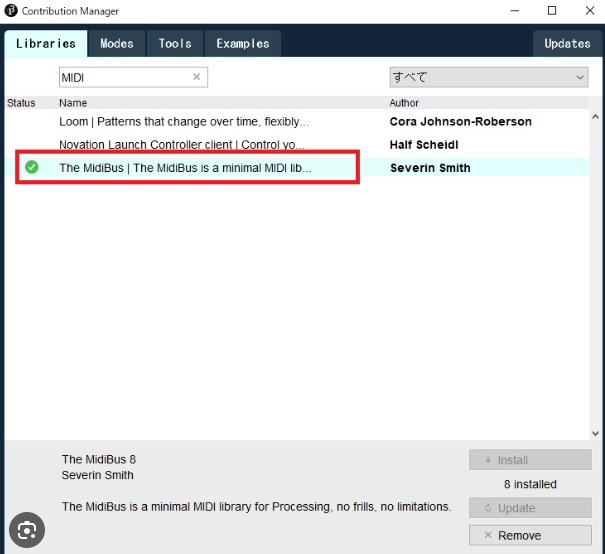The image size is (605, 554).
Task: Click the Install button
Action: point(530,460)
